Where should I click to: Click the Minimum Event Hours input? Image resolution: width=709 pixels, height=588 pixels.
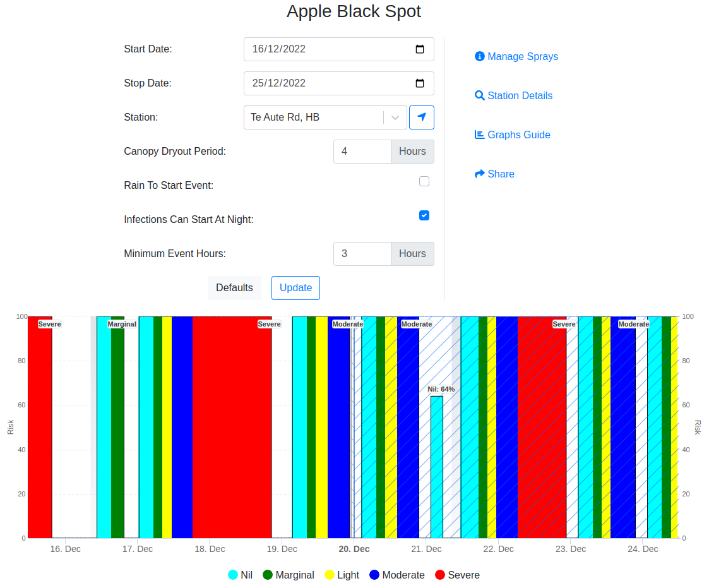tap(362, 254)
